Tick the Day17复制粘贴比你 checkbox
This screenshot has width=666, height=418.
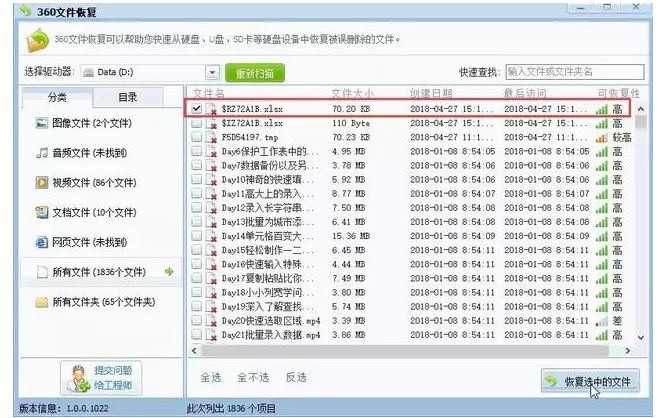coord(196,278)
